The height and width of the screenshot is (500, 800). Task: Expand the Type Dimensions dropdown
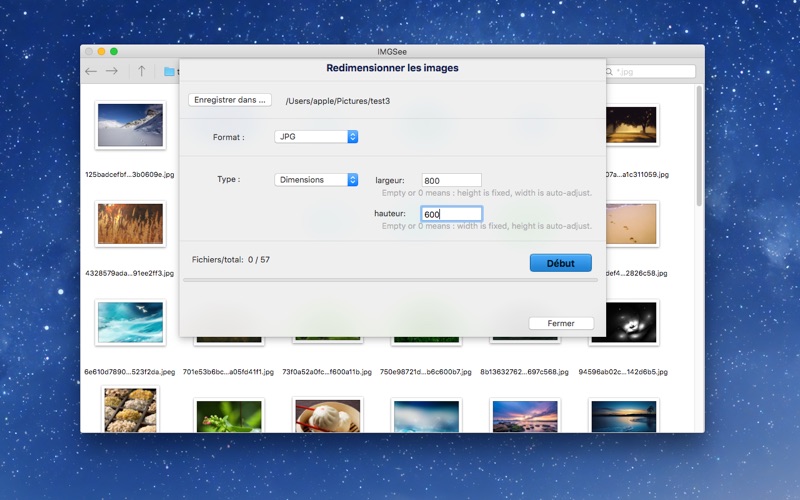tap(316, 180)
